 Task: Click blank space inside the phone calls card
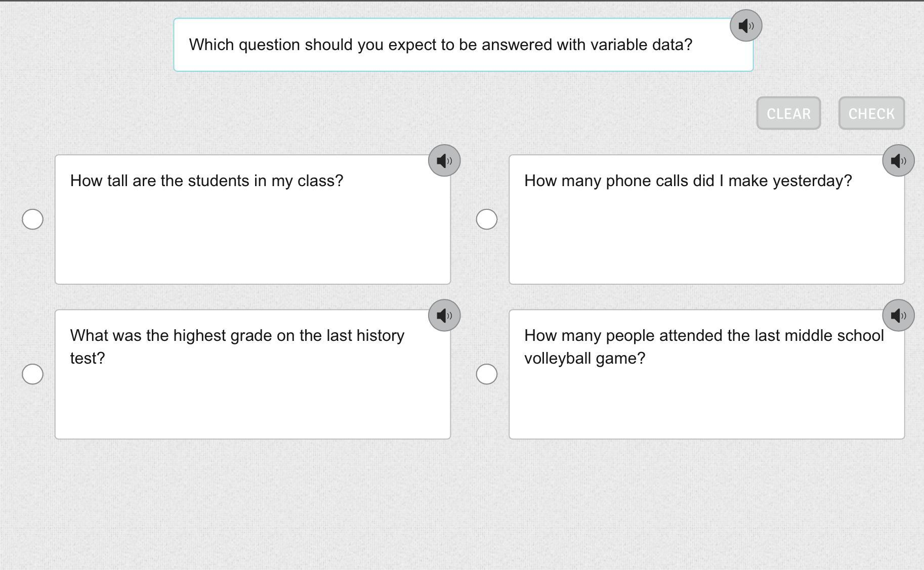[x=706, y=243]
